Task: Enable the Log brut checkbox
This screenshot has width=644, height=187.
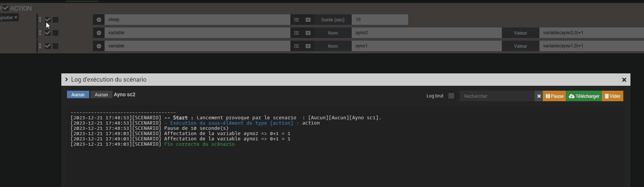Action: click(451, 96)
